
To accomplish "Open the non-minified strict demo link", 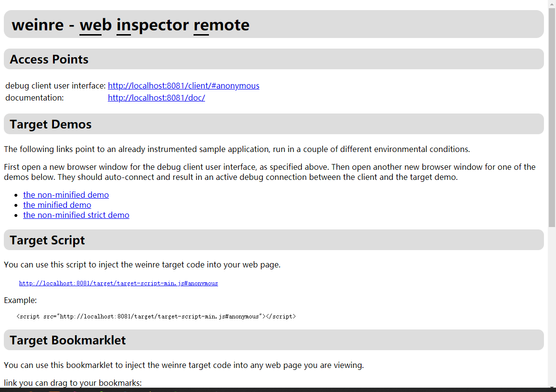I will click(76, 215).
